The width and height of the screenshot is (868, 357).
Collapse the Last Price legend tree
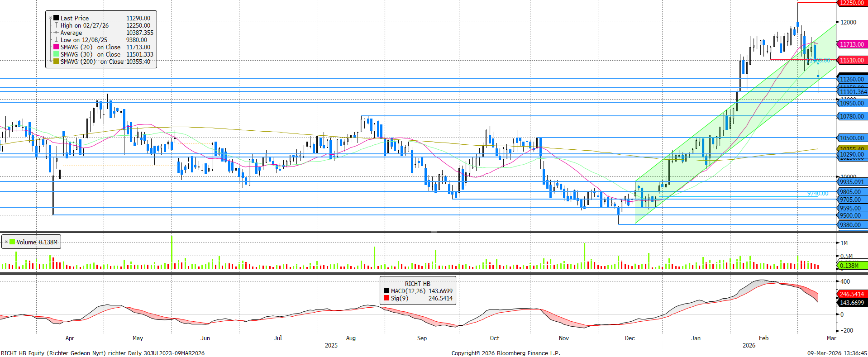click(50, 18)
